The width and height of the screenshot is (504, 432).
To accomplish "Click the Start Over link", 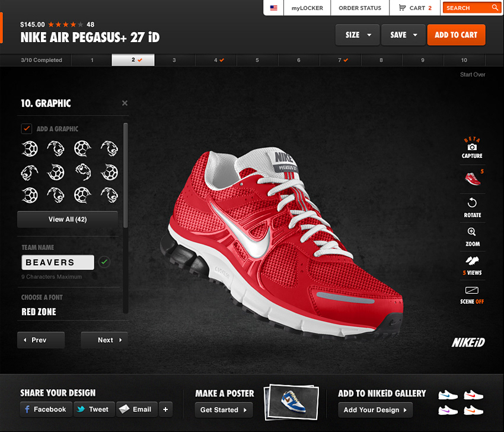I will [473, 75].
